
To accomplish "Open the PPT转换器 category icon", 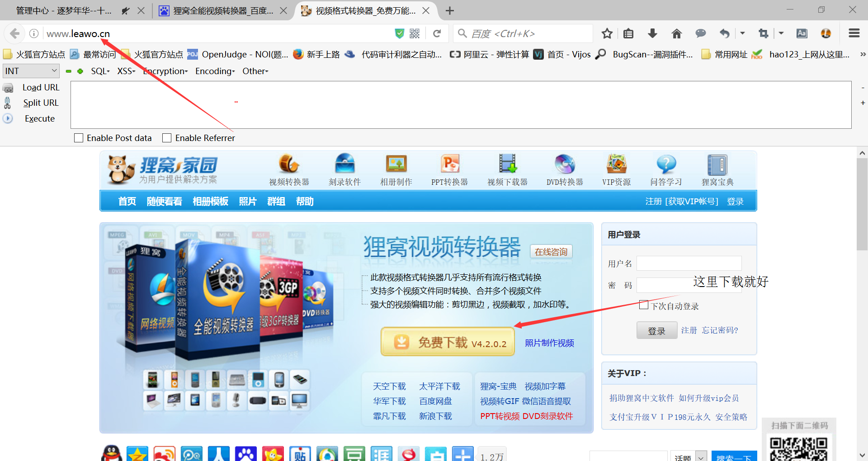I will click(x=449, y=170).
